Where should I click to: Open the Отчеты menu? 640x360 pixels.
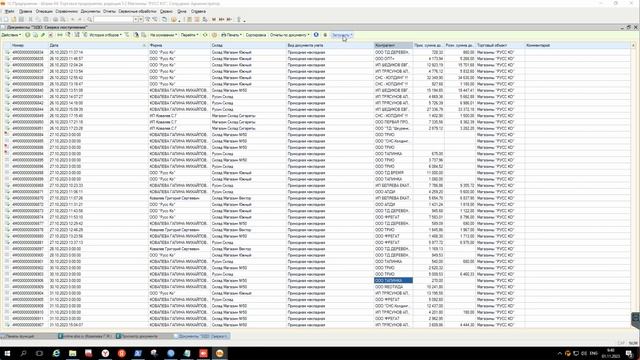pyautogui.click(x=109, y=11)
